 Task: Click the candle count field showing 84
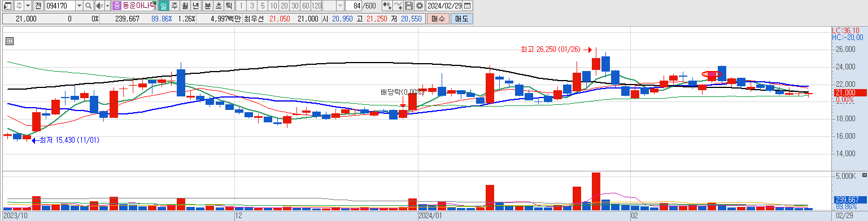tap(354, 6)
